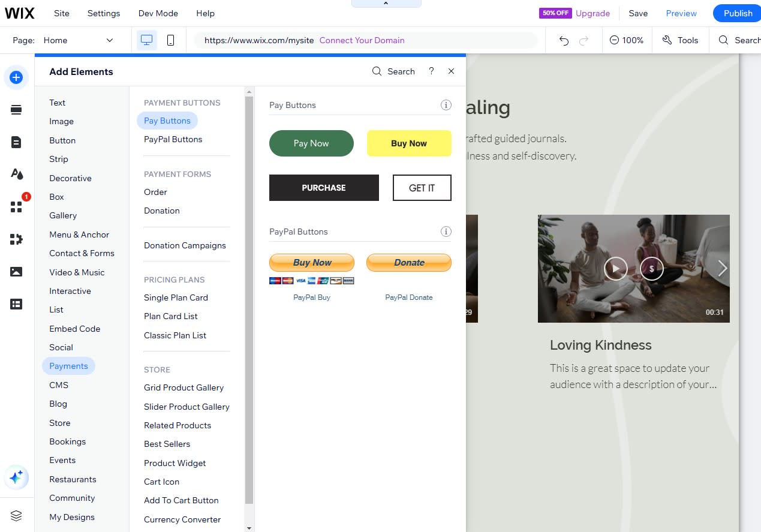The height and width of the screenshot is (532, 761).
Task: Open the Sections icon in left sidebar
Action: (x=16, y=110)
